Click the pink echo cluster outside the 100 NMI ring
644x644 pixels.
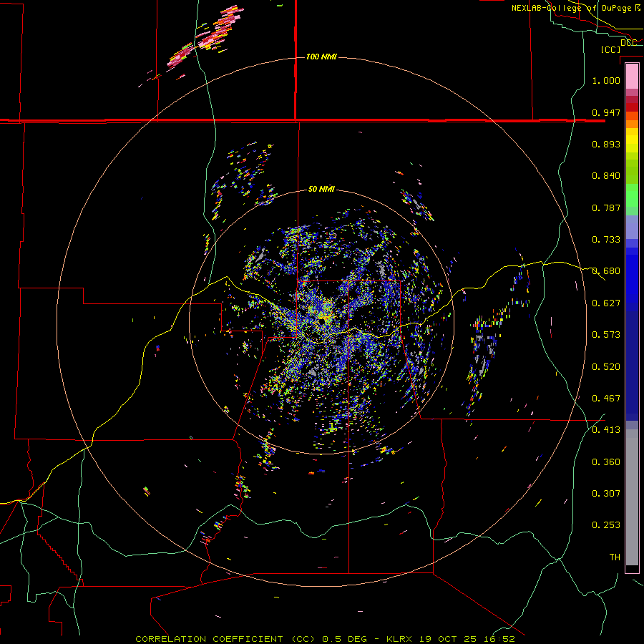(x=205, y=37)
